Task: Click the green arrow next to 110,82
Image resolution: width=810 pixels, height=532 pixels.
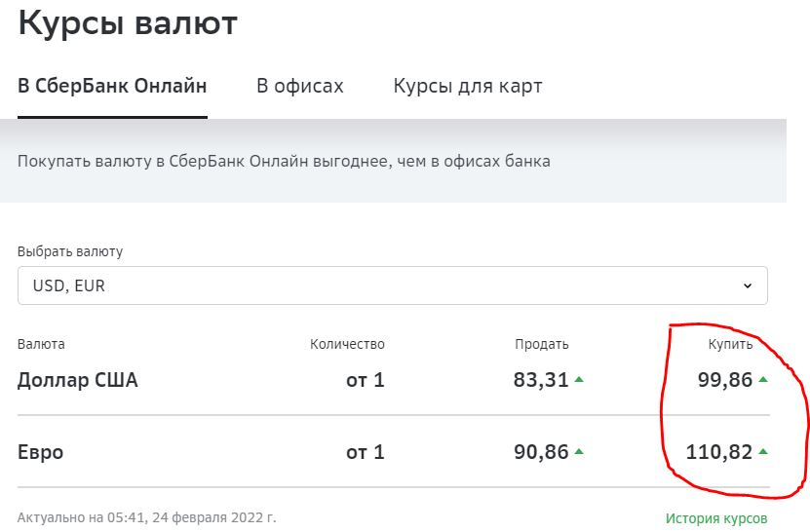Action: click(763, 452)
